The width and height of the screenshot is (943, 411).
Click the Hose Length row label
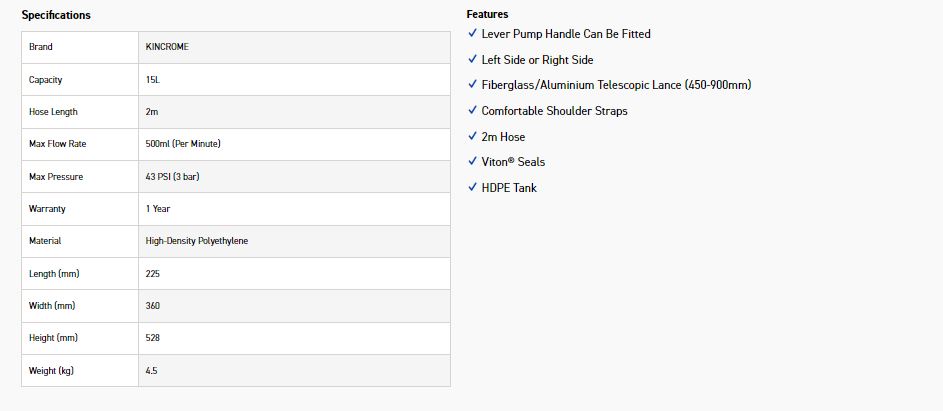pyautogui.click(x=53, y=112)
